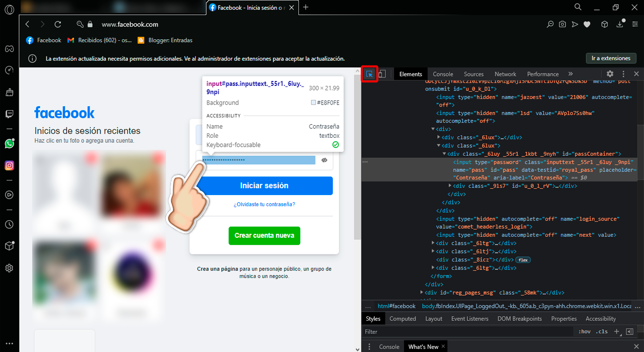Screen dimensions: 644x352
Task: Switch to the Computed styles tab
Action: coord(403,319)
